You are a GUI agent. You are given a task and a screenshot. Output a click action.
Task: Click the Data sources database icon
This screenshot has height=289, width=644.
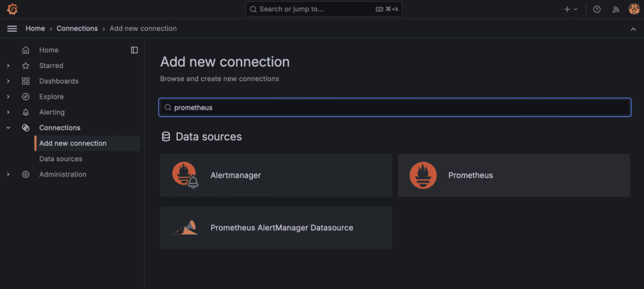(165, 137)
